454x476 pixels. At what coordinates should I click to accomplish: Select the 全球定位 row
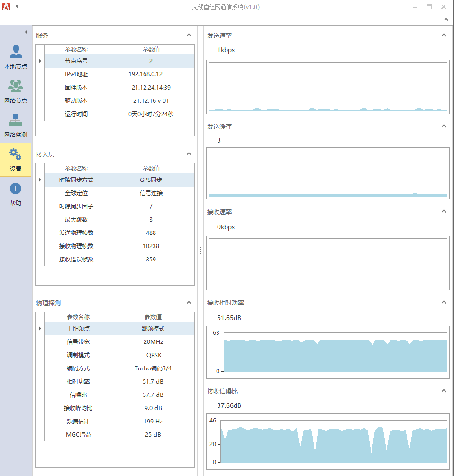(119, 193)
